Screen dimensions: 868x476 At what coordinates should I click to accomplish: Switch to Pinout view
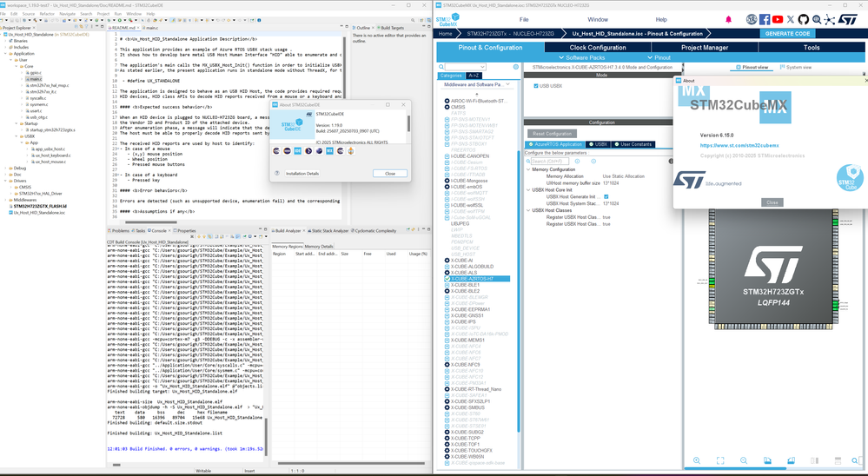(x=752, y=67)
